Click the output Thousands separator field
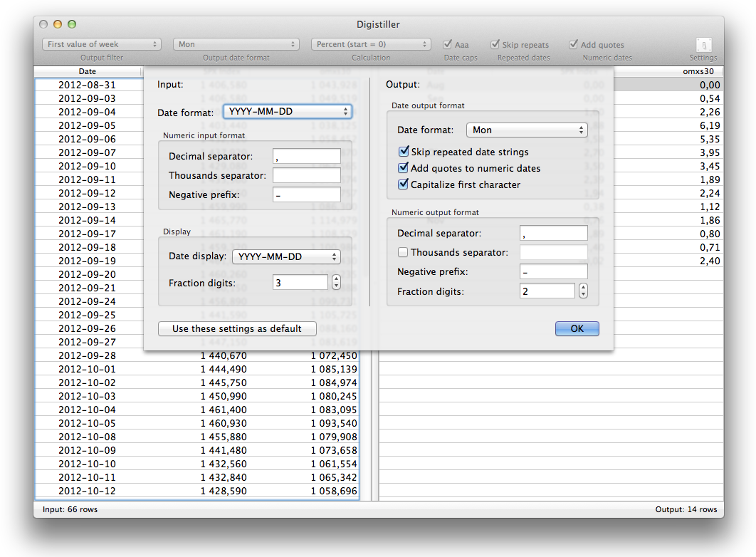 (554, 252)
